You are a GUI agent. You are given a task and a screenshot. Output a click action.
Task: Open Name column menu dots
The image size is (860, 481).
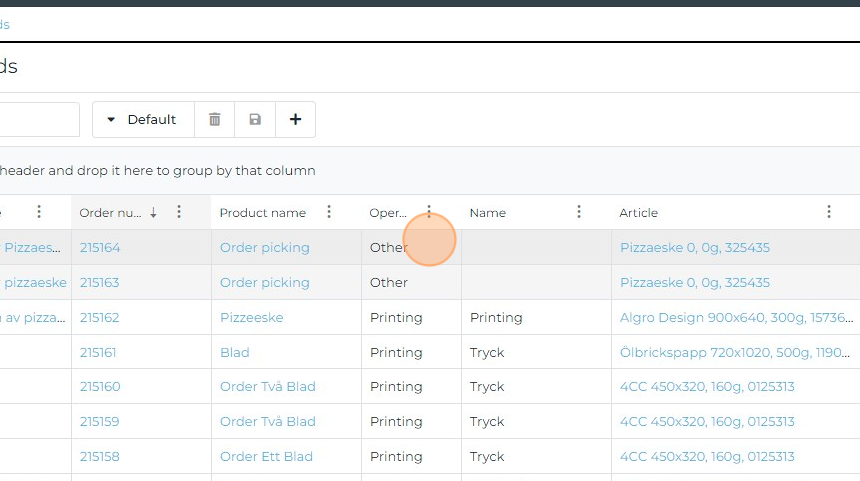click(x=579, y=212)
